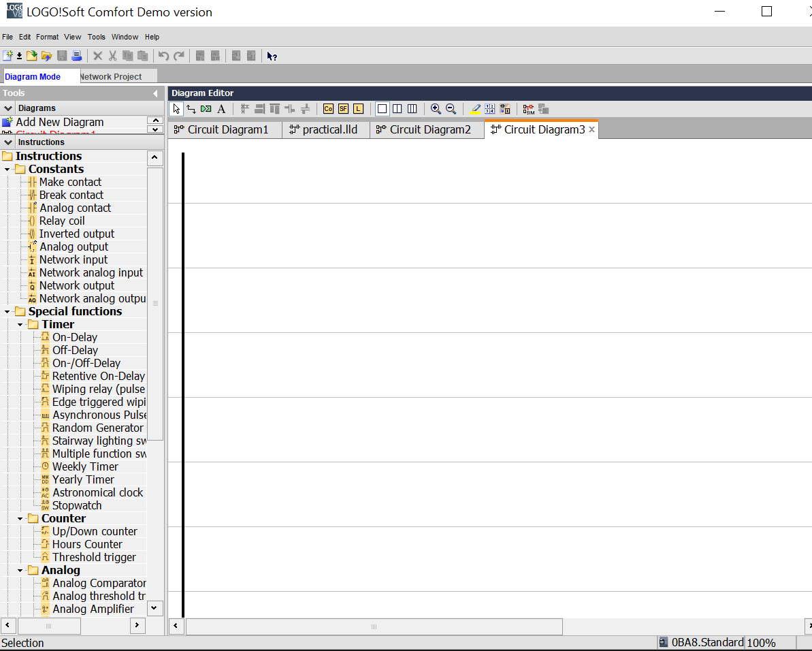Open the View menu
This screenshot has width=812, height=651.
[x=73, y=37]
